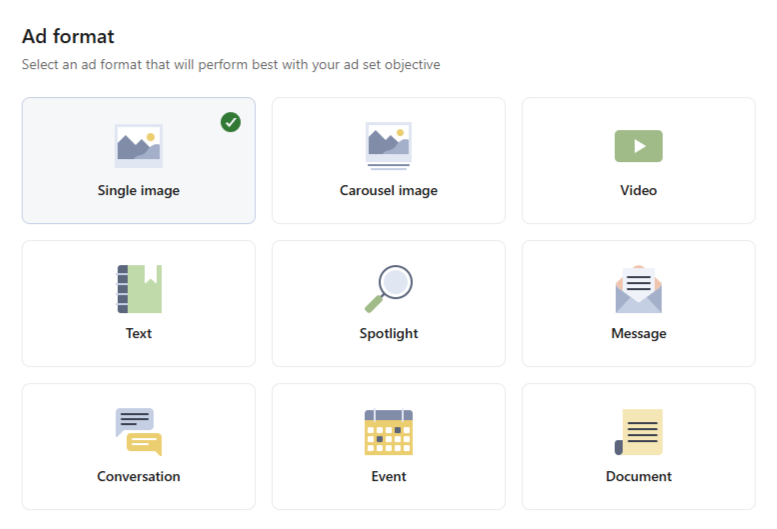Choose the "Spotlight" format label

click(x=388, y=333)
